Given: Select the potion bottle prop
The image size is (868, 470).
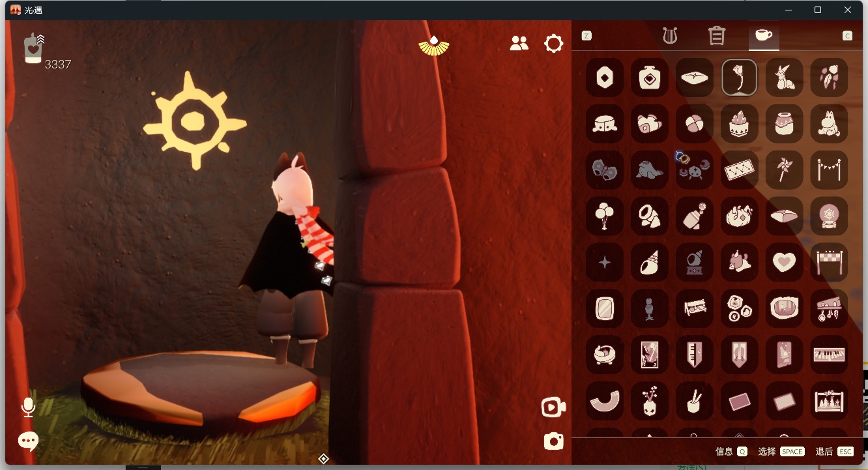Looking at the screenshot, I should point(650,77).
